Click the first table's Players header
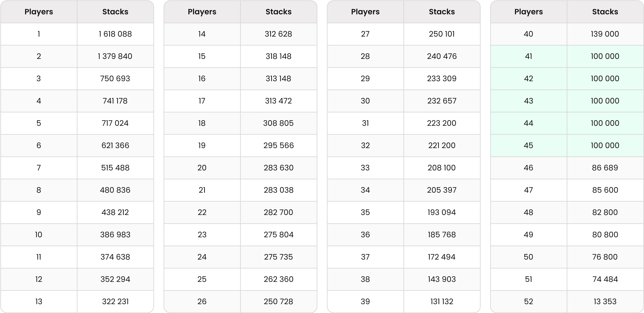644x313 pixels. coord(39,12)
